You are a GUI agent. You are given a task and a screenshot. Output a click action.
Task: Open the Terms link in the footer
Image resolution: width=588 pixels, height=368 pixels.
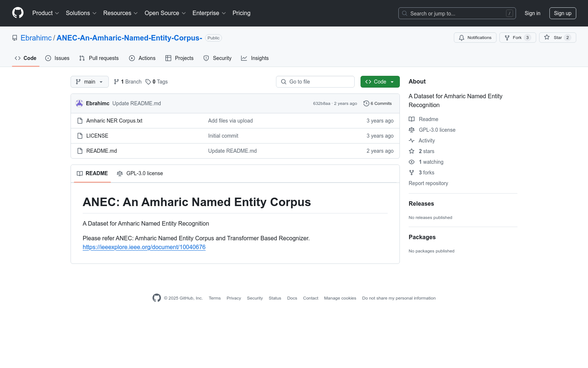point(215,298)
